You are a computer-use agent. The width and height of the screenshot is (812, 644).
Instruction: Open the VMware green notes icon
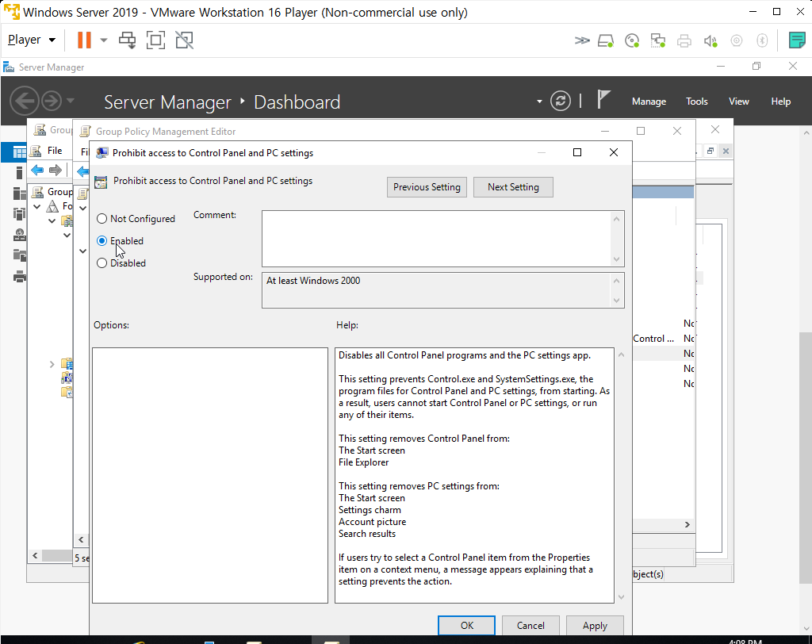coord(796,40)
